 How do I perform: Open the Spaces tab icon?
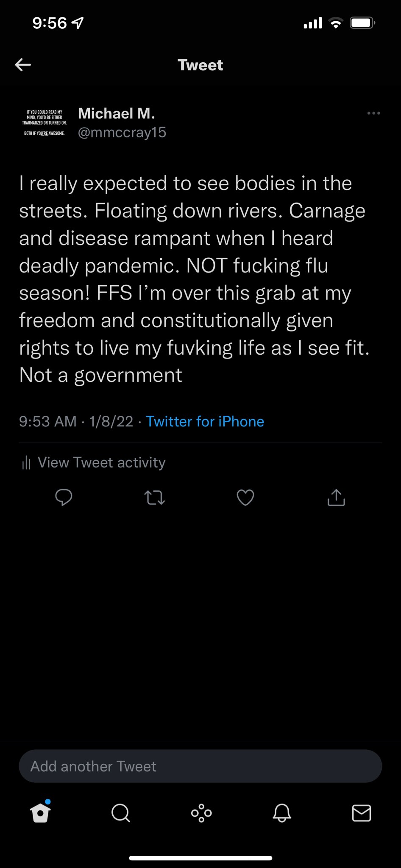[201, 813]
